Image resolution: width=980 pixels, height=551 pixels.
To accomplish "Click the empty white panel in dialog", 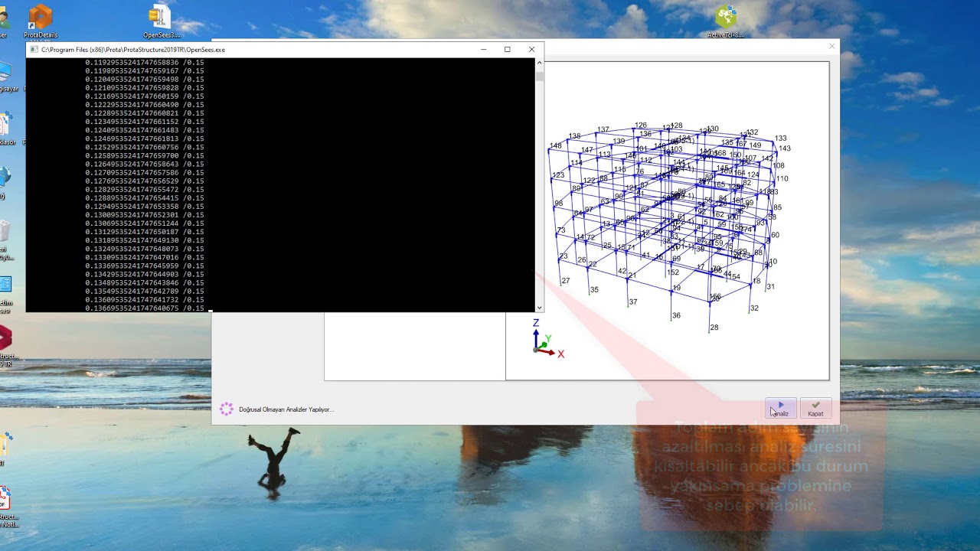I will [x=414, y=346].
